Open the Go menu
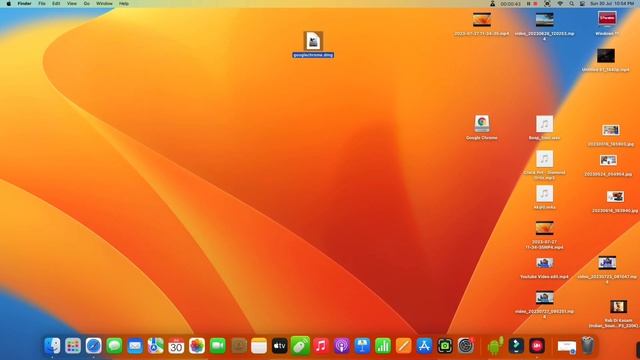Viewport: 640px width, 360px height. 87,4
